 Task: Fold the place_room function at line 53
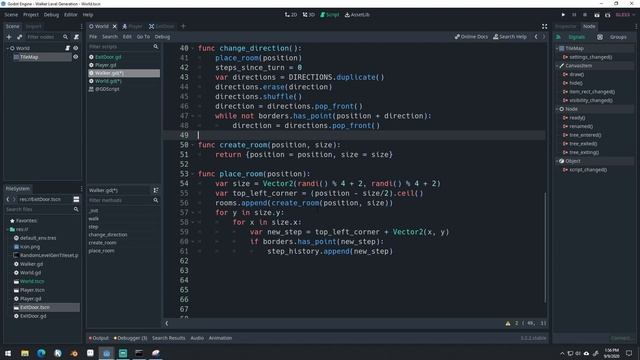193,174
